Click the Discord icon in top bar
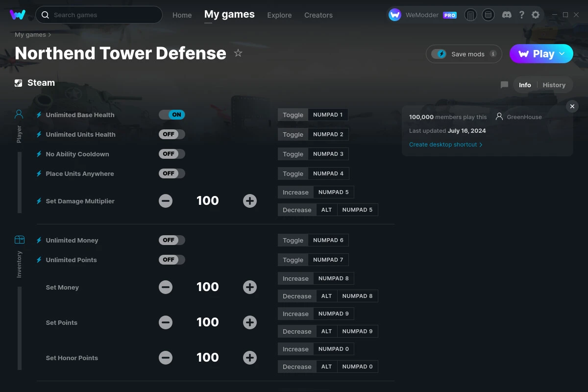 (x=507, y=15)
